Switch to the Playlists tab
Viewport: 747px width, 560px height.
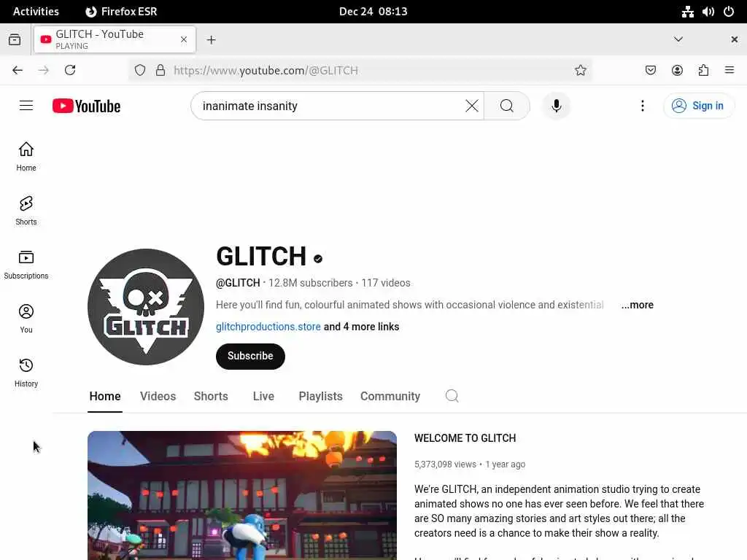pos(320,396)
